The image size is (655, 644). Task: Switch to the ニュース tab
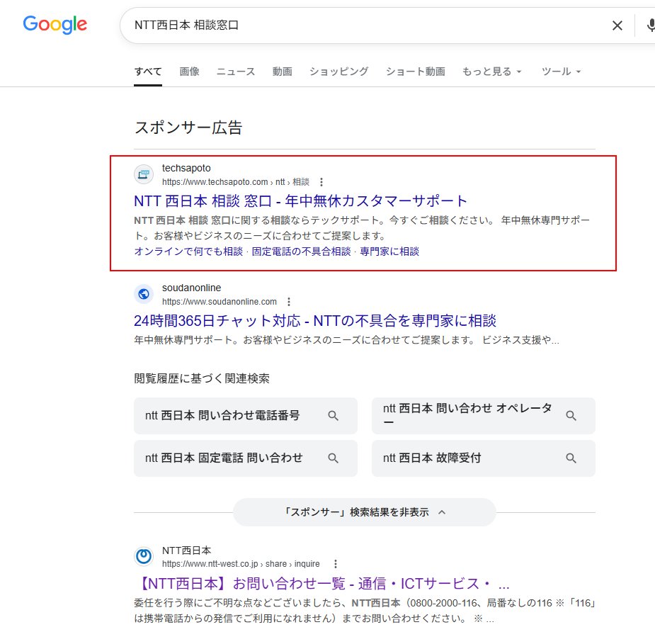[x=236, y=72]
